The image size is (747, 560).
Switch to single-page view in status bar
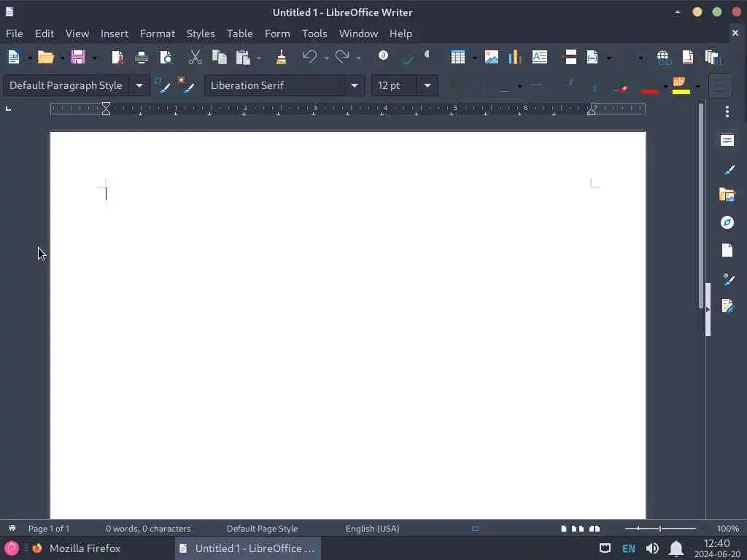click(x=564, y=529)
